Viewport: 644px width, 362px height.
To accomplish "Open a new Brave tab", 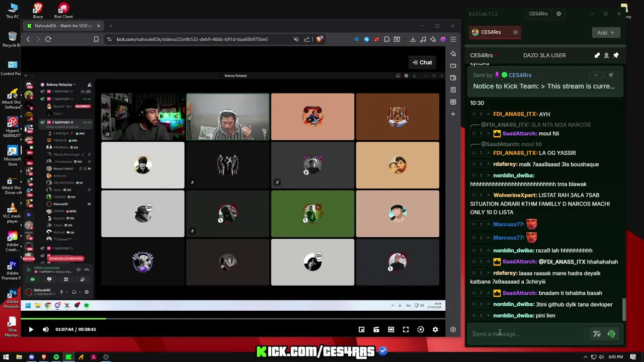I will click(111, 26).
